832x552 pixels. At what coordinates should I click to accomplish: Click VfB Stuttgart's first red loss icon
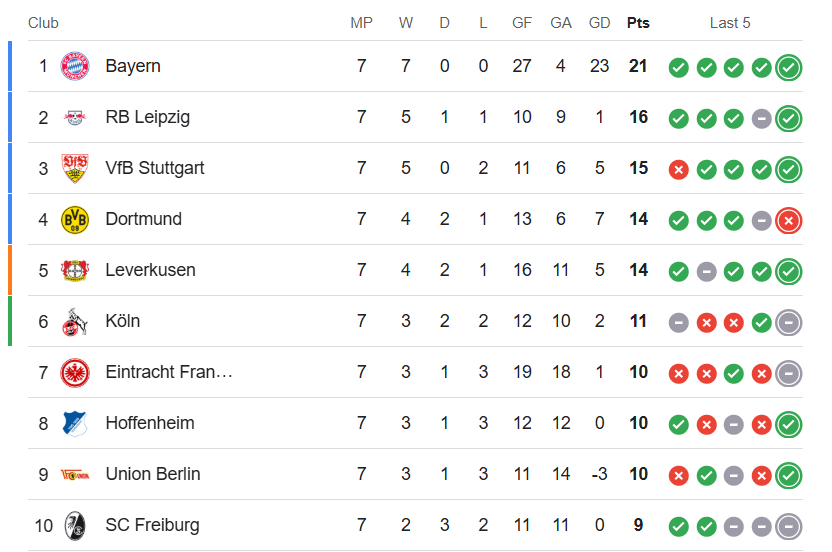click(x=678, y=169)
